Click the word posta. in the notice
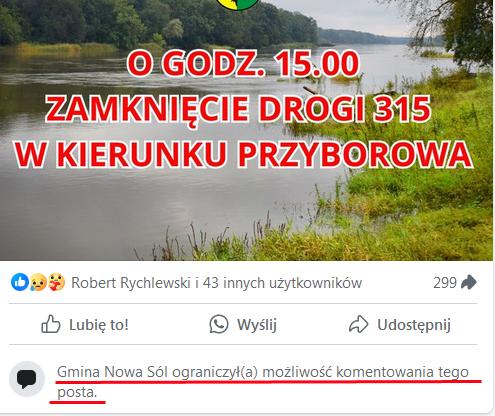This screenshot has height=416, width=495. 77,392
